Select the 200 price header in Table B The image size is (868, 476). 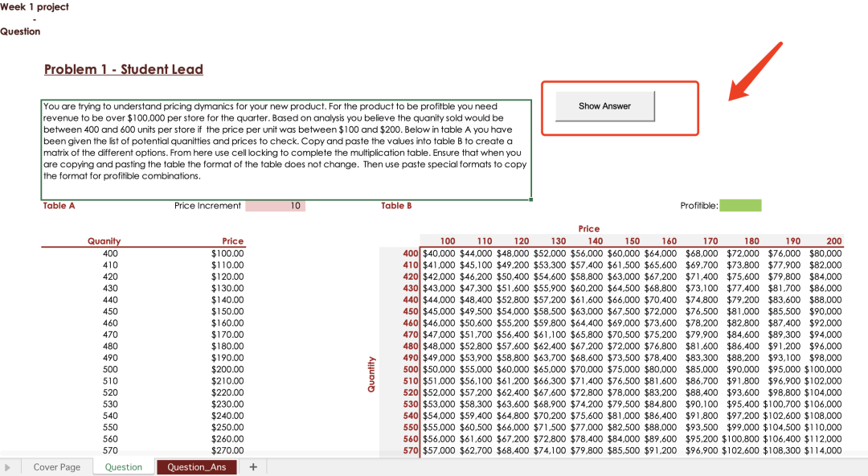tap(833, 241)
